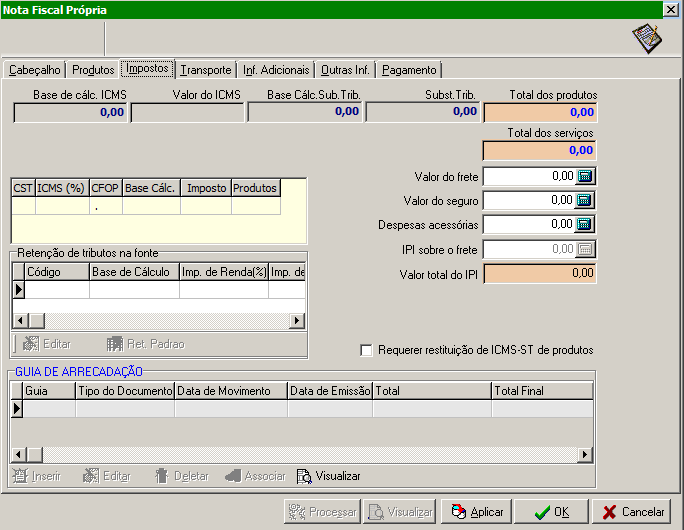
Task: Open calculator for Valor do seguro
Action: [x=586, y=200]
